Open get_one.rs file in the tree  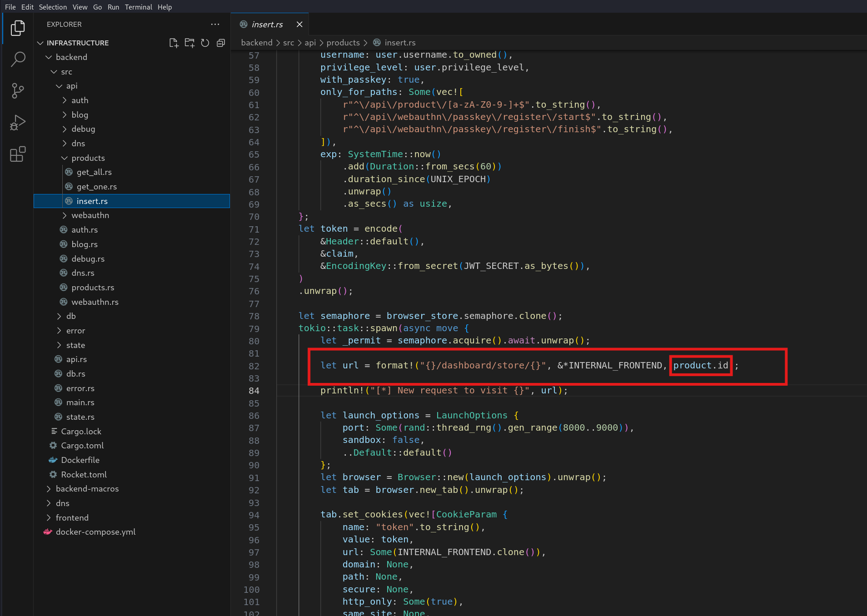96,187
